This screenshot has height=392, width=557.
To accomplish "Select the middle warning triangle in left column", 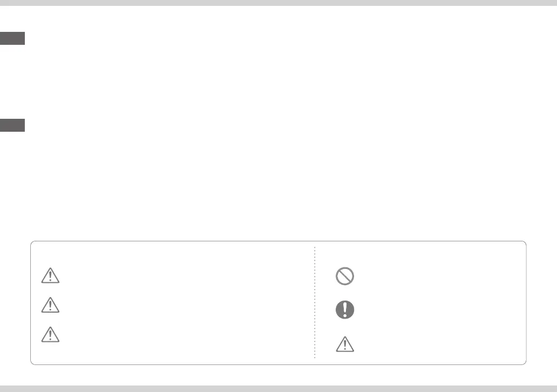I will 50,305.
